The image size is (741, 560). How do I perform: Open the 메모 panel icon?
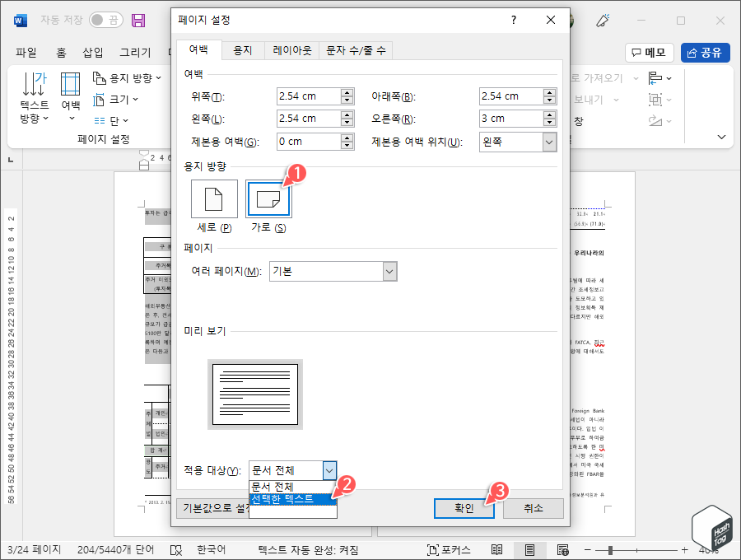(647, 53)
